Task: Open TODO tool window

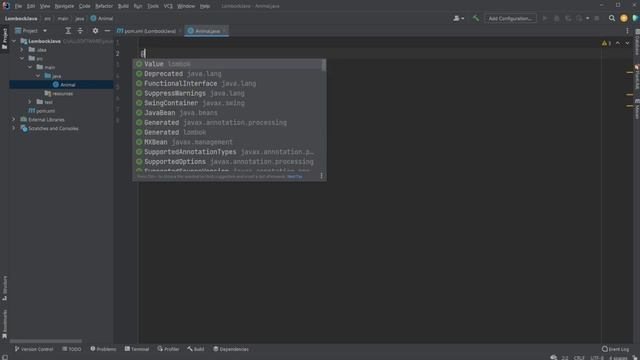Action: (72, 349)
